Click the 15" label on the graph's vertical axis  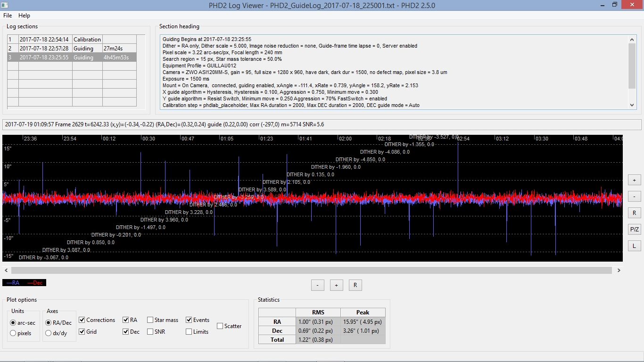coord(8,148)
